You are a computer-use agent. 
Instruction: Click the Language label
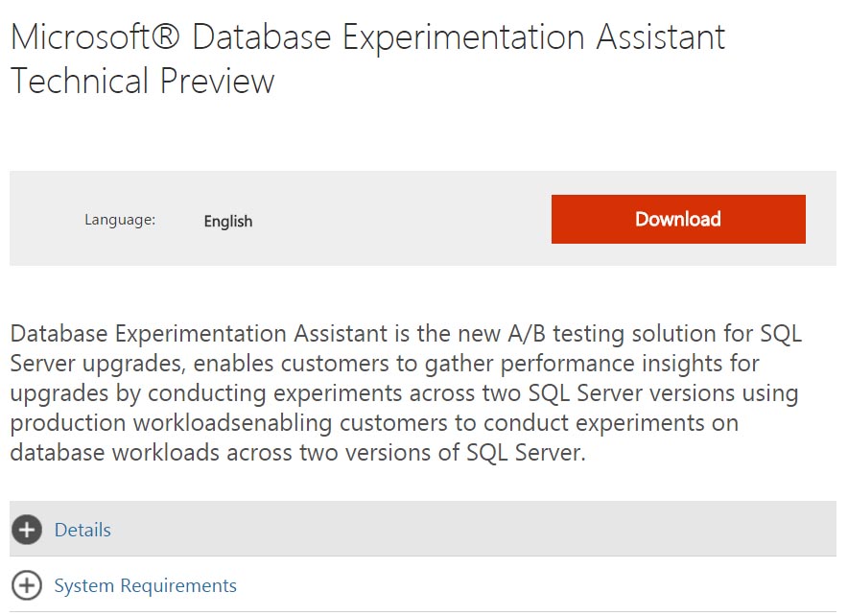(119, 219)
